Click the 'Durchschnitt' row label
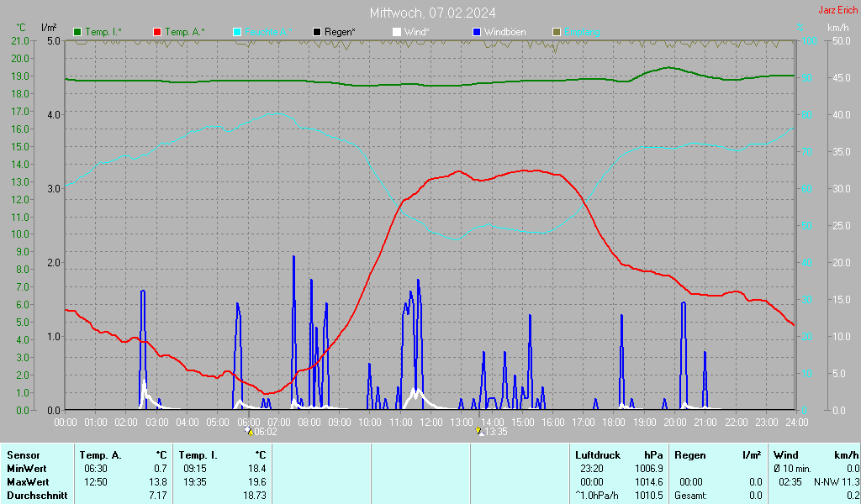 click(x=37, y=496)
